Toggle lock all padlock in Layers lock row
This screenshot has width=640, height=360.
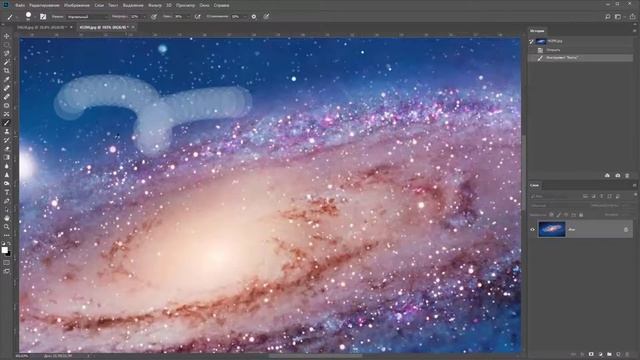click(x=581, y=215)
